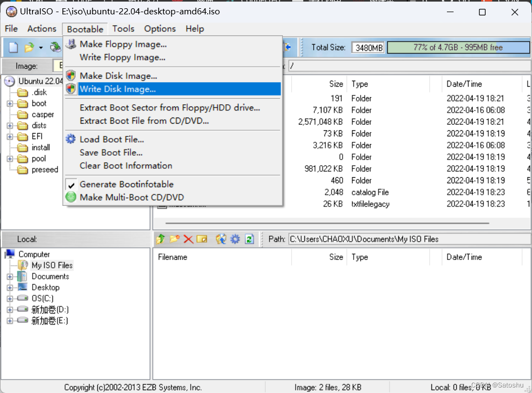The width and height of the screenshot is (532, 393).
Task: Click the New Folder icon in local toolbar
Action: pos(175,239)
